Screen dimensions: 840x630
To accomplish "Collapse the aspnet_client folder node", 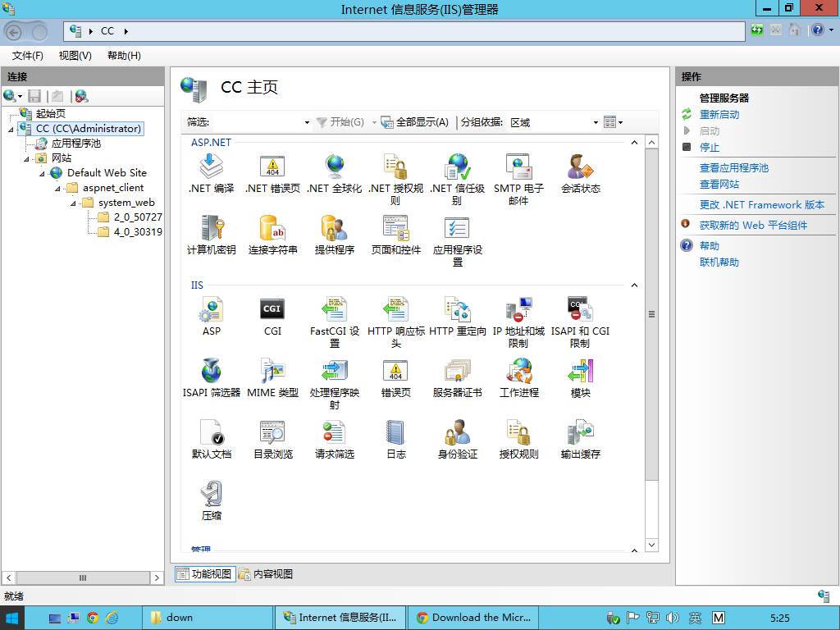I will [57, 189].
